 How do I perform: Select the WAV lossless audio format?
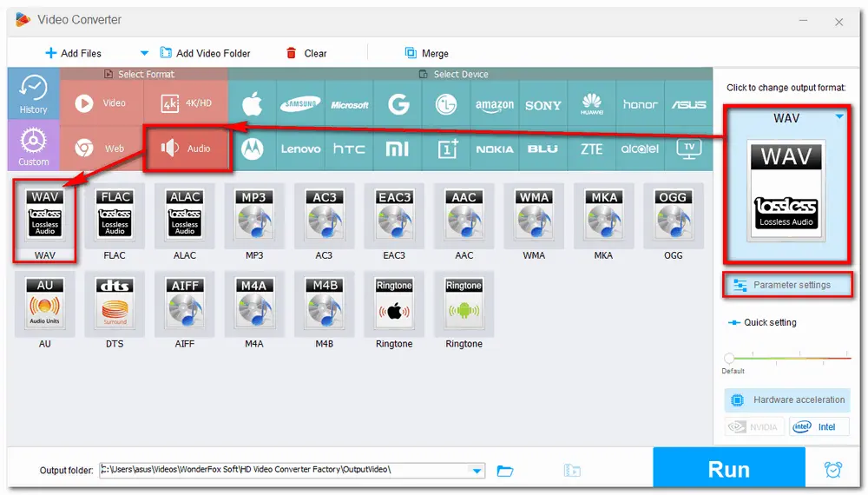pyautogui.click(x=45, y=216)
